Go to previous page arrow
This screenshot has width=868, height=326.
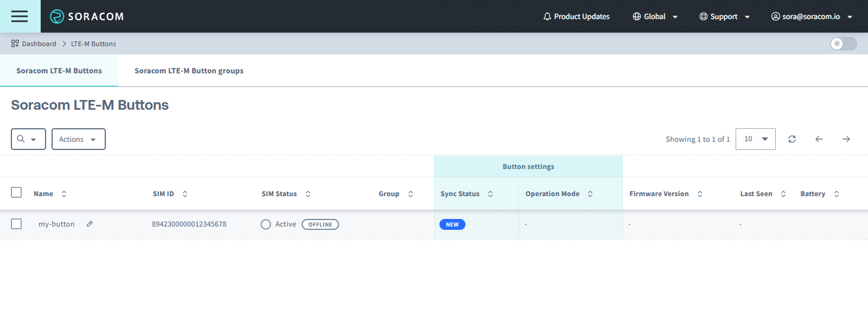819,139
